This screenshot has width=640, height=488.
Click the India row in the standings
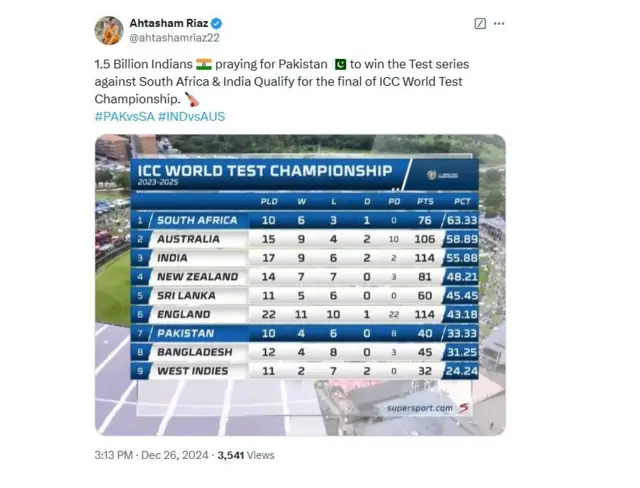point(304,258)
